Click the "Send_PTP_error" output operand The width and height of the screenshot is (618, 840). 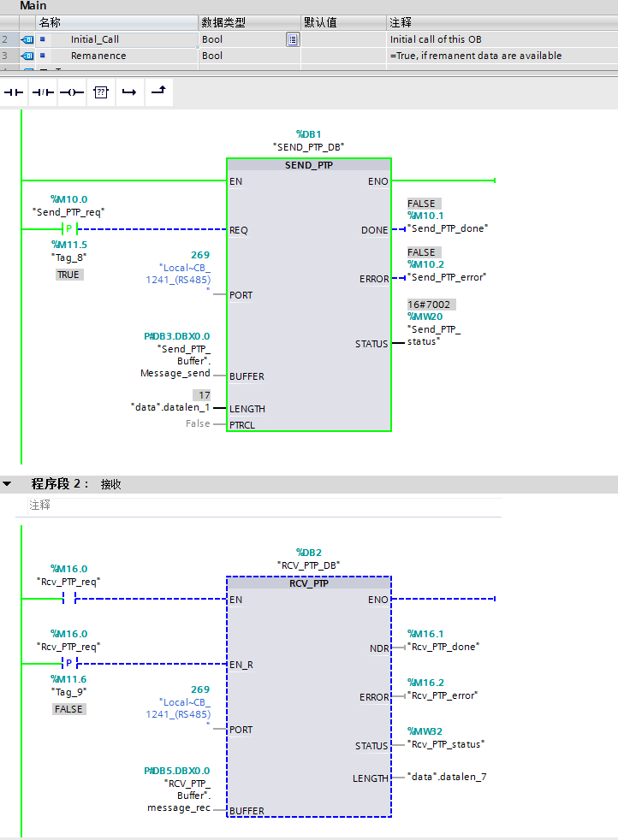(x=447, y=277)
